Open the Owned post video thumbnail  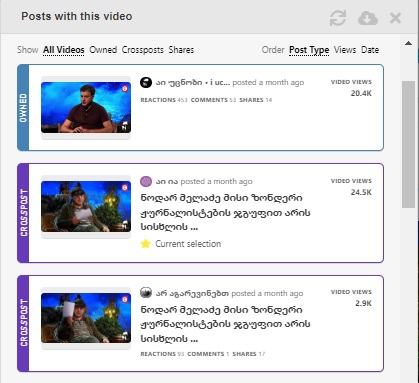pyautogui.click(x=86, y=107)
